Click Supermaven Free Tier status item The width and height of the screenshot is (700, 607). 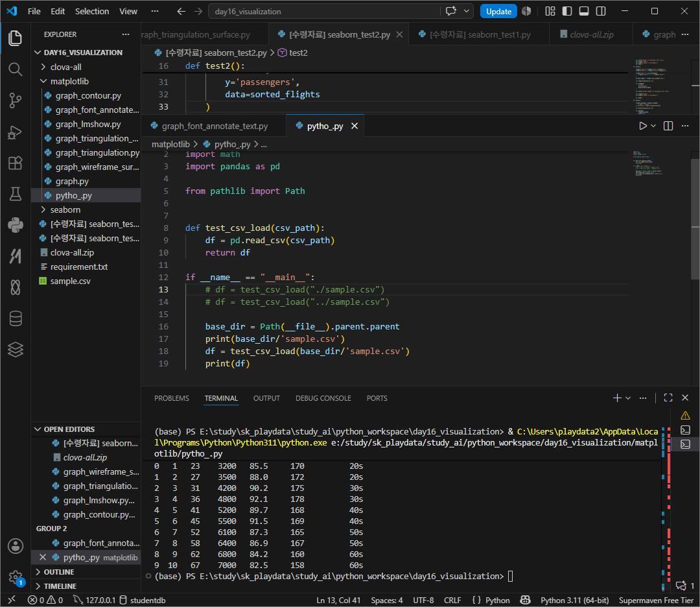(x=656, y=601)
